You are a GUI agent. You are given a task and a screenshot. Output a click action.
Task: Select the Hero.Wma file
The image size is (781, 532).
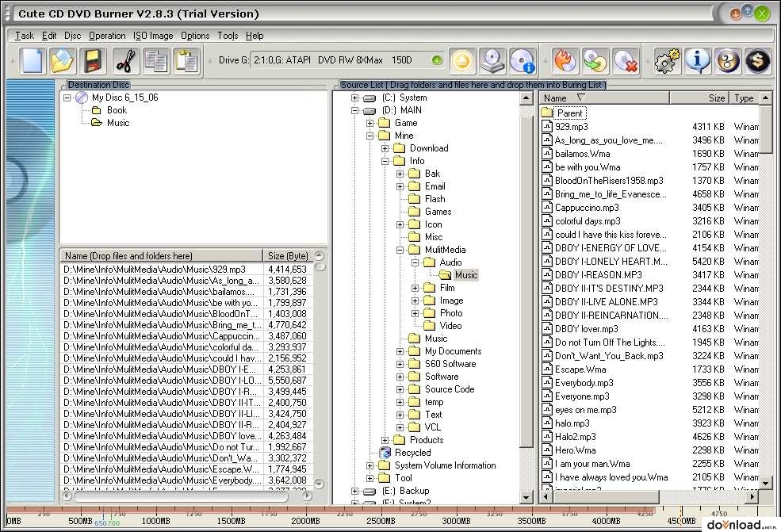(x=575, y=450)
